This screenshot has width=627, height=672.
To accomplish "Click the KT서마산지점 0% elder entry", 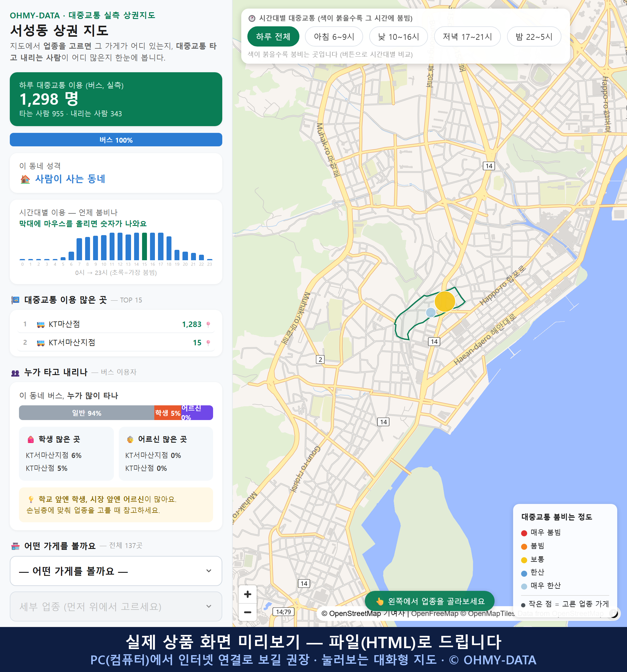I will [x=153, y=455].
